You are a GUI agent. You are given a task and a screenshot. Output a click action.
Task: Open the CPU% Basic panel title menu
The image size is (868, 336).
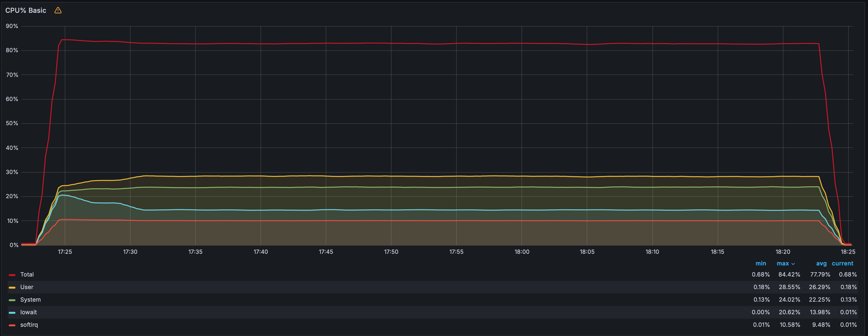pyautogui.click(x=26, y=10)
